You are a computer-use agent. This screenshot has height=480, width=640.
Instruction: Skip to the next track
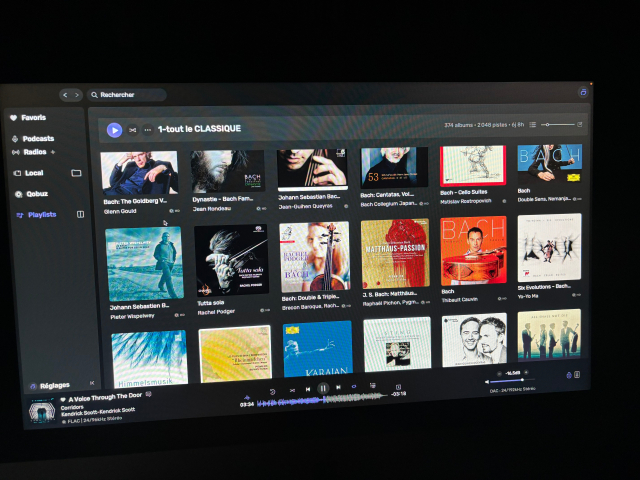coord(338,387)
